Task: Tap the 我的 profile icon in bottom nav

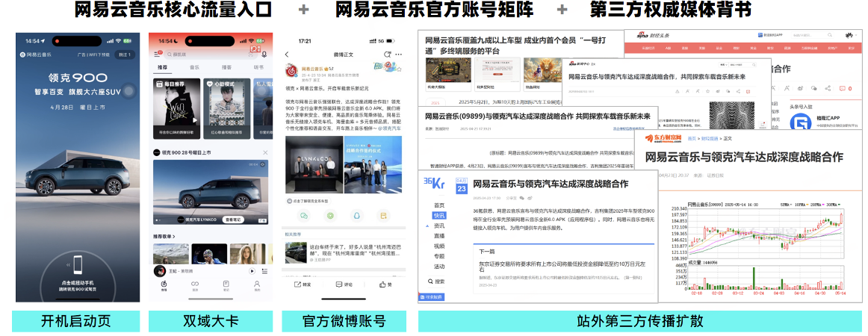Action: coord(257,286)
